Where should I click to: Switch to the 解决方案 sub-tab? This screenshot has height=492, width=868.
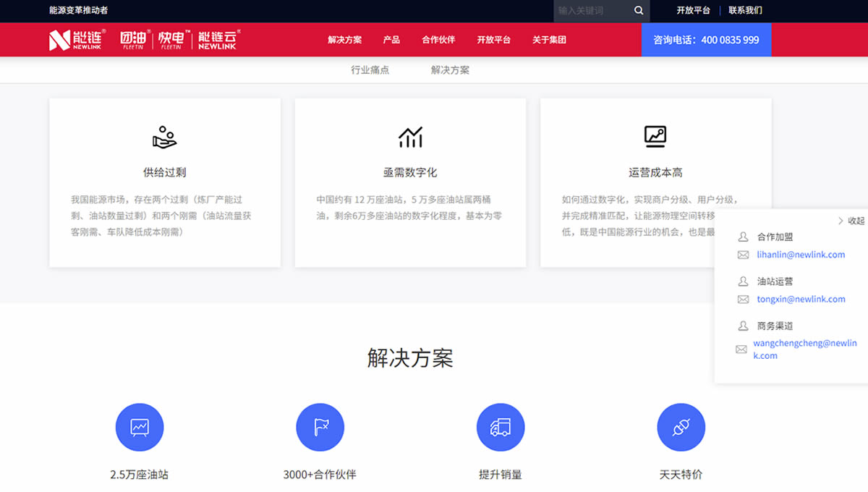point(450,70)
